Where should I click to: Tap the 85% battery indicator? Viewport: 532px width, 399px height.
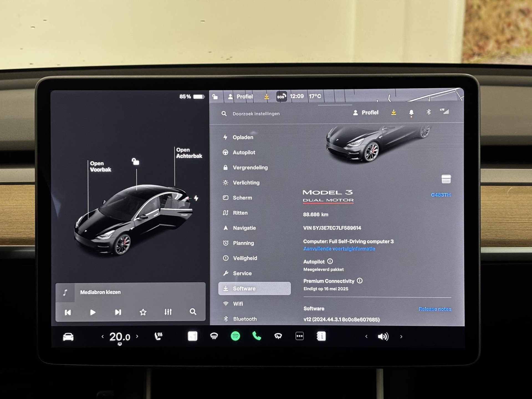[x=192, y=97]
